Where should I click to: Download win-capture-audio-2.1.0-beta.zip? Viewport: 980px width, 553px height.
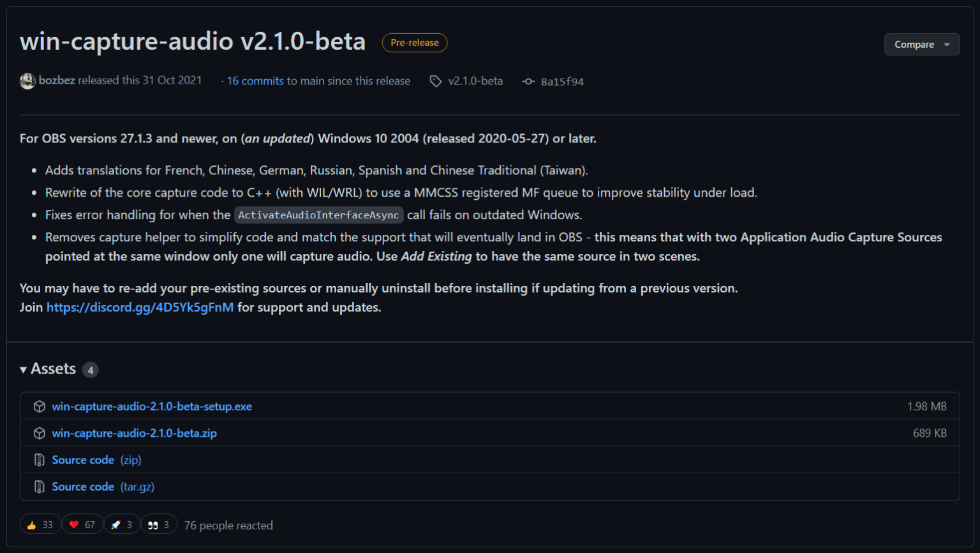134,434
